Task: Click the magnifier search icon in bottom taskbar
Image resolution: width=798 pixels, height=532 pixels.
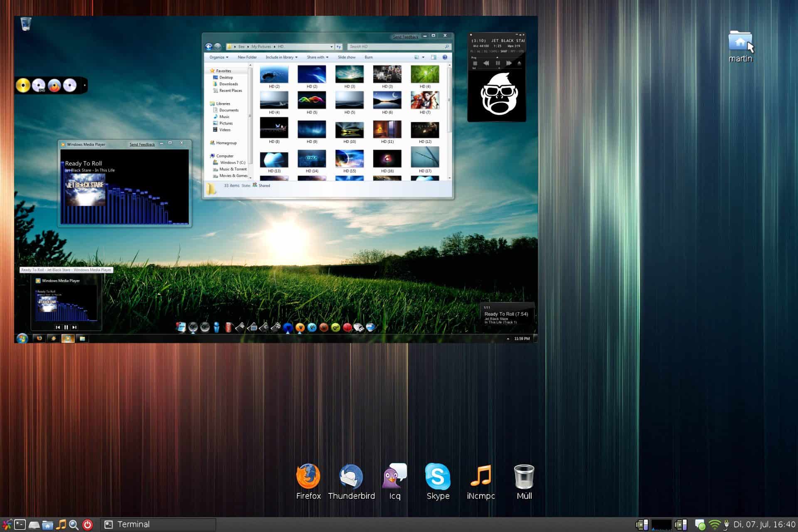Action: click(x=74, y=525)
